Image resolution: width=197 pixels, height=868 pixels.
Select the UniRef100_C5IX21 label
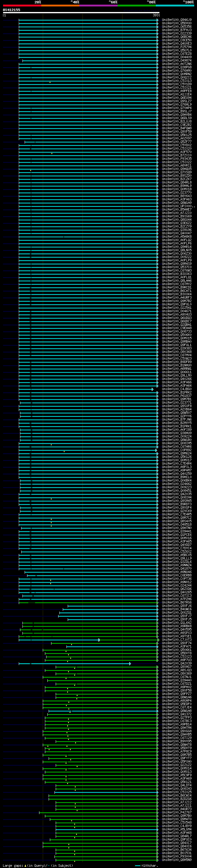coord(176,88)
